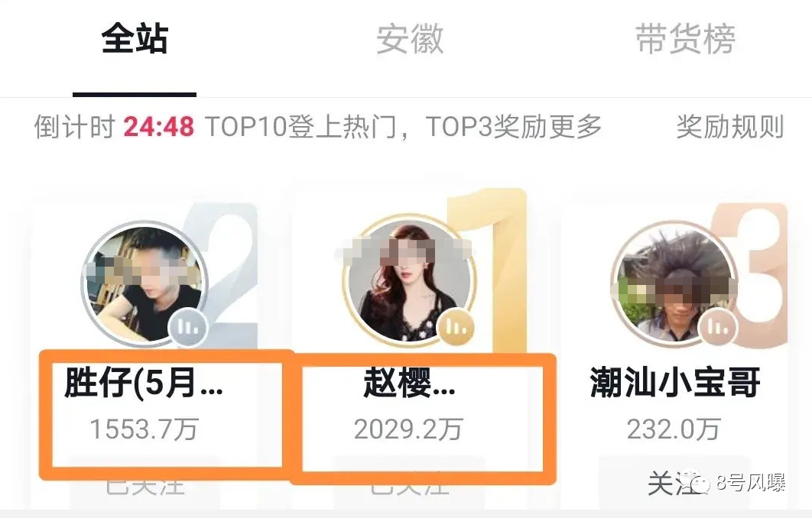The height and width of the screenshot is (518, 812).
Task: Tap the live indicator on 潮汕小宝哥 avatar
Action: [x=718, y=327]
